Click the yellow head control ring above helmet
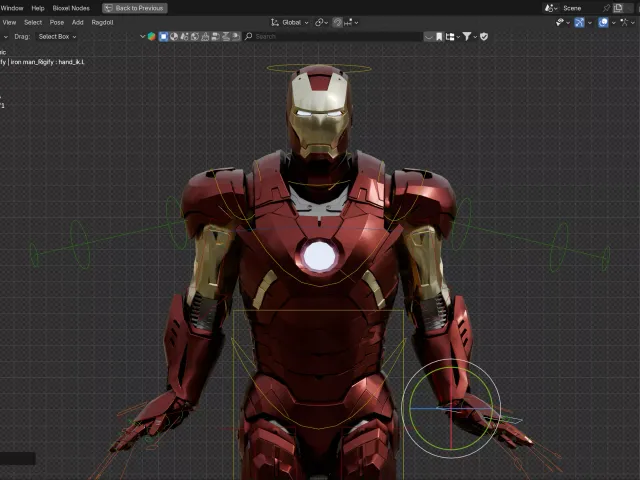Screen dimensions: 640x480 coord(319,67)
